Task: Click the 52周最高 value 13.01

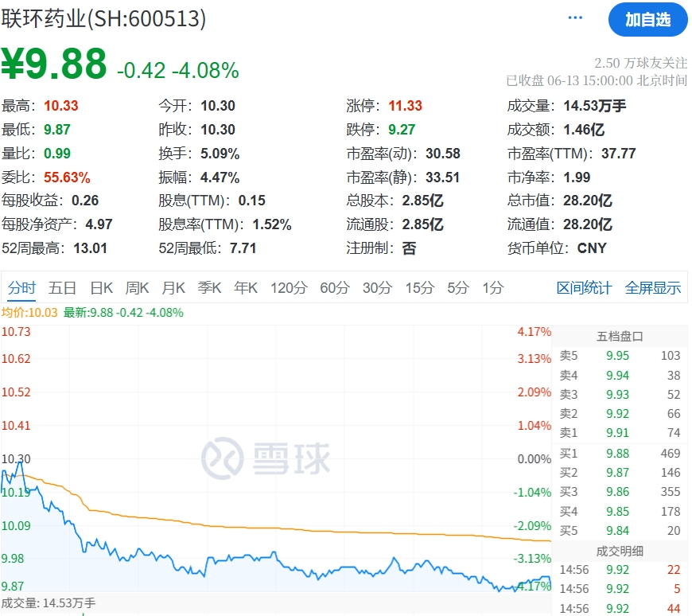Action: coord(90,248)
